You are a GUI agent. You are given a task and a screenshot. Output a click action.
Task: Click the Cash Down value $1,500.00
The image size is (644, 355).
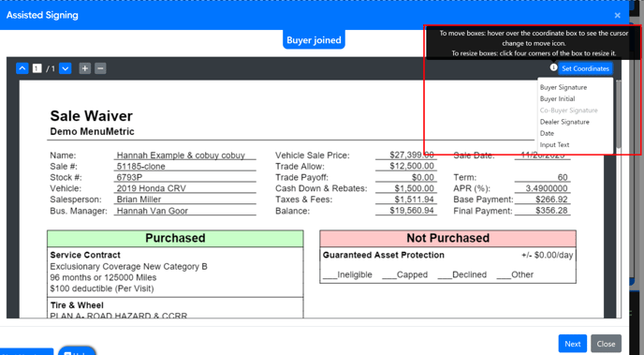[x=414, y=188]
